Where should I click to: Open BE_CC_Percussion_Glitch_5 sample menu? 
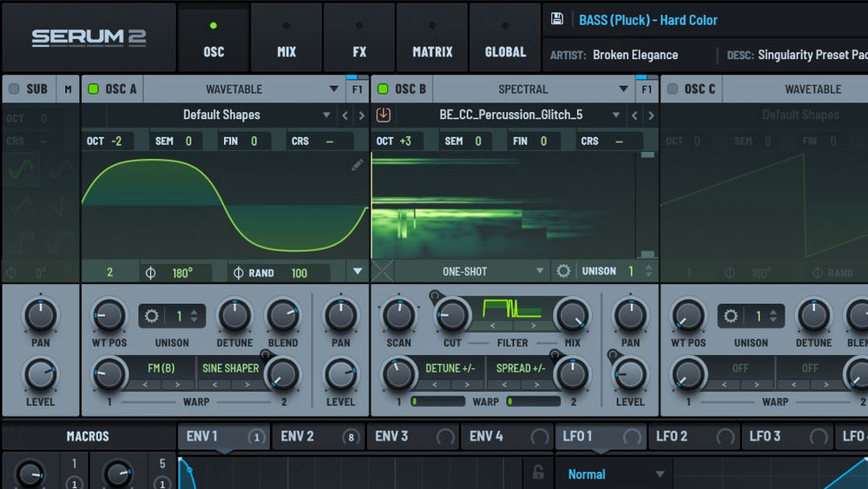(x=510, y=116)
